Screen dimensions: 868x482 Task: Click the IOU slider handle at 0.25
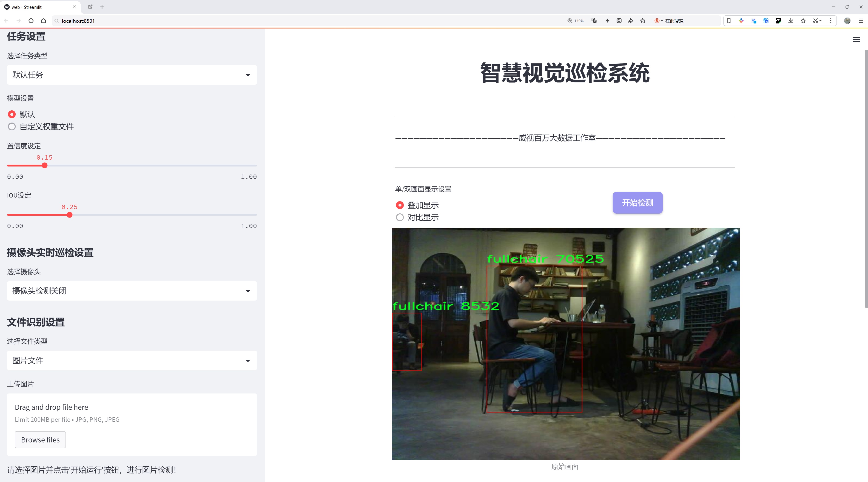click(69, 215)
